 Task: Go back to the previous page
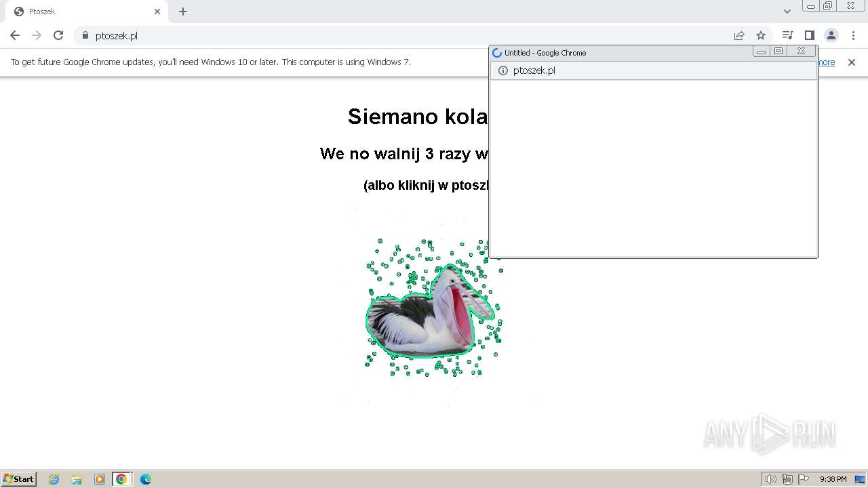click(15, 35)
